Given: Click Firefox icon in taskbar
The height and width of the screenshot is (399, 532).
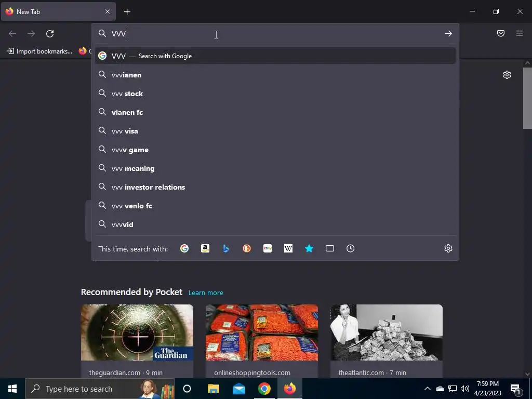Looking at the screenshot, I should [290, 389].
